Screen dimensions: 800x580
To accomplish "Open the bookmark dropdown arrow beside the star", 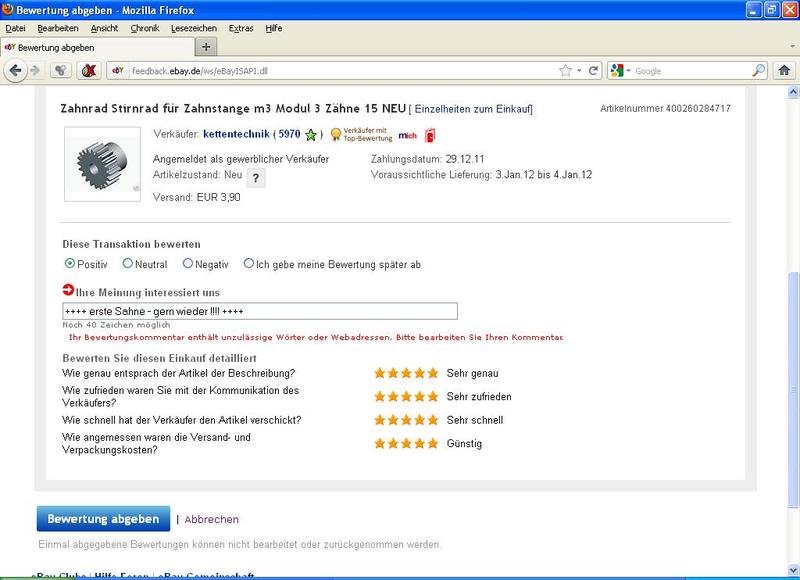I will point(579,70).
